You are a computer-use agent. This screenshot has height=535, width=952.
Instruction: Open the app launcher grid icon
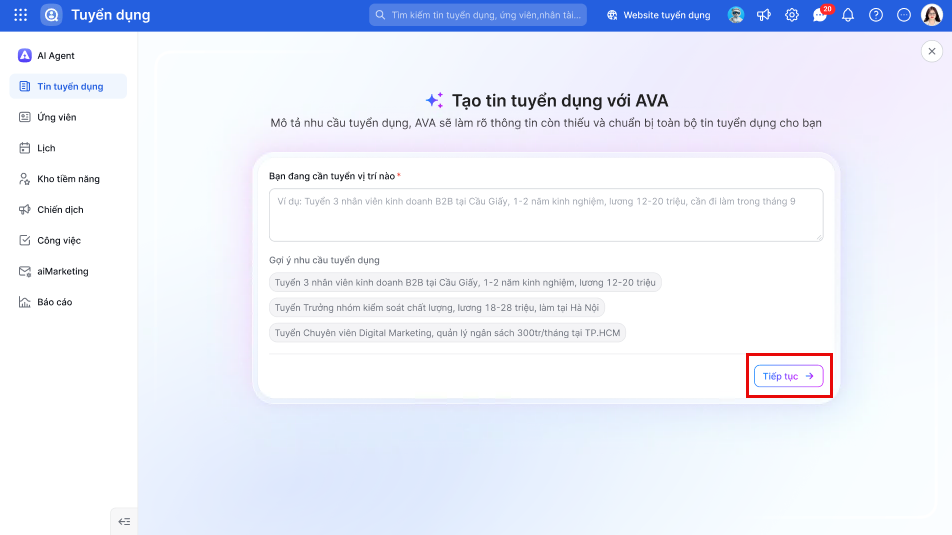pos(21,15)
